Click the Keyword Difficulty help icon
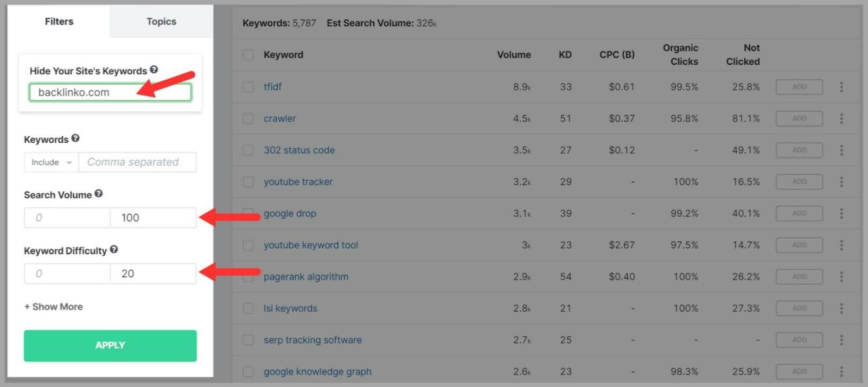Image resolution: width=868 pixels, height=387 pixels. click(x=114, y=250)
